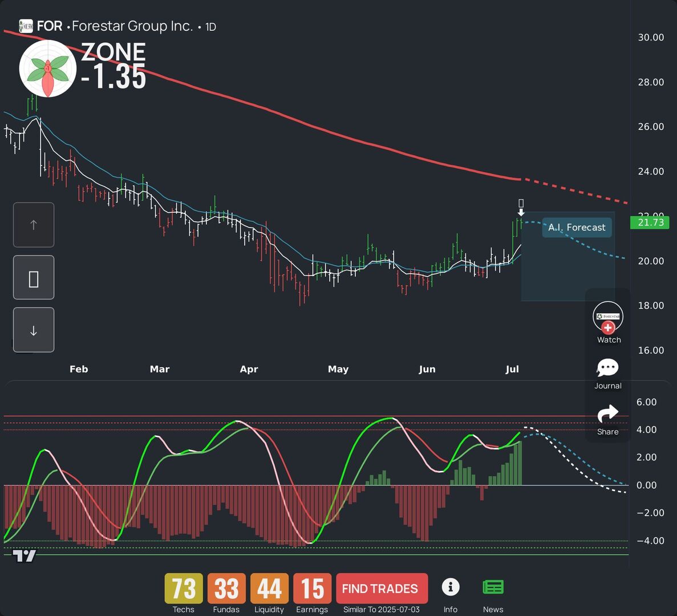Click the −4.00 oscillator axis label
The width and height of the screenshot is (677, 616).
point(650,541)
